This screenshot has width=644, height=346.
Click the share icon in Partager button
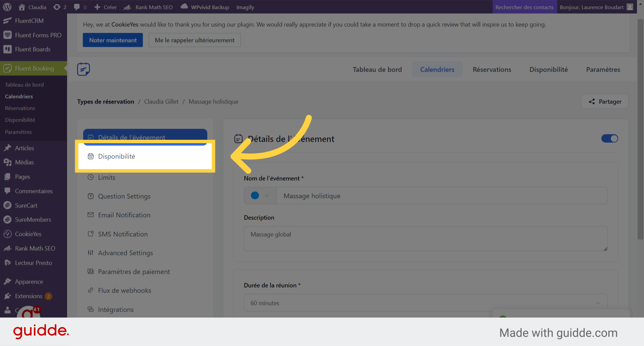pyautogui.click(x=592, y=102)
